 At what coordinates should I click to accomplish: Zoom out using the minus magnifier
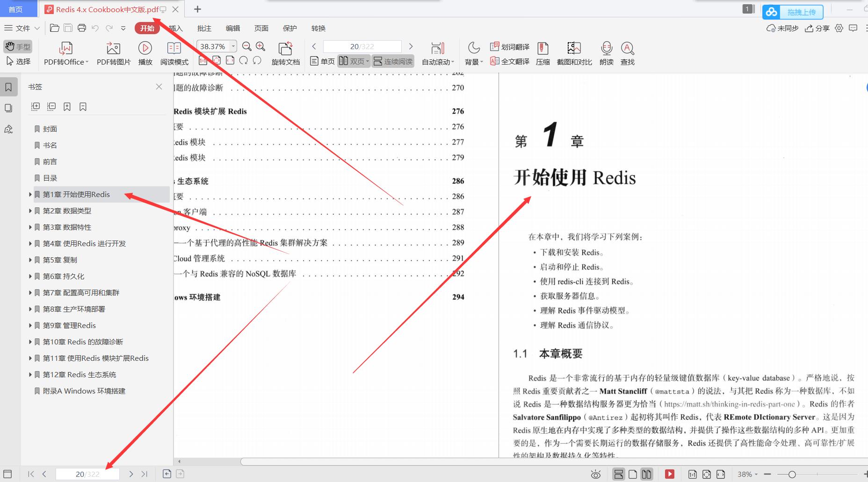(x=247, y=46)
